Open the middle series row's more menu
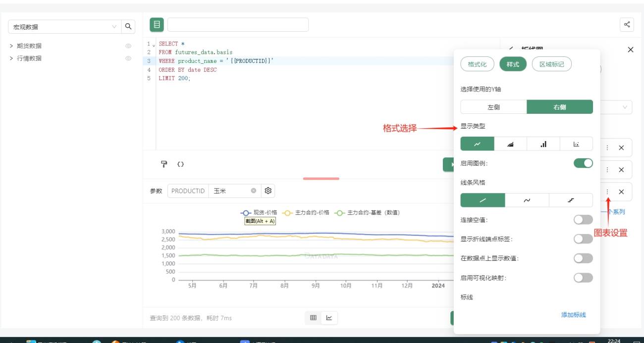Viewport: 644px width, 343px height. point(607,170)
